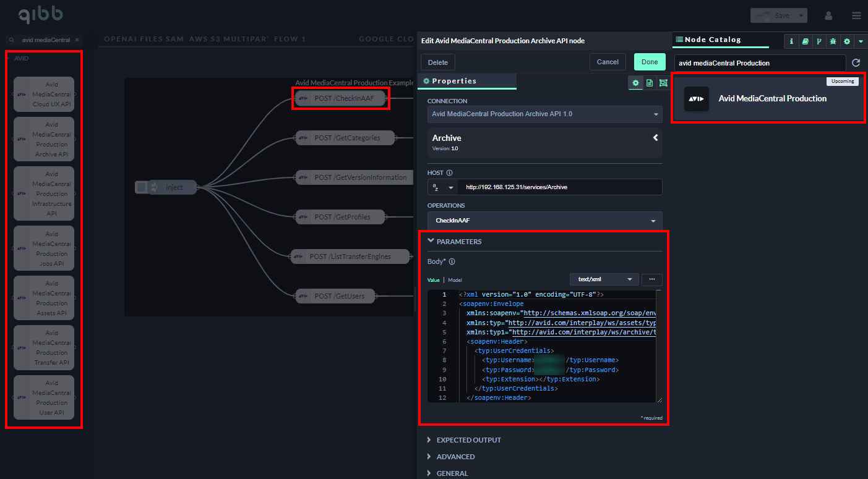Expand the Expected Output section

point(468,440)
